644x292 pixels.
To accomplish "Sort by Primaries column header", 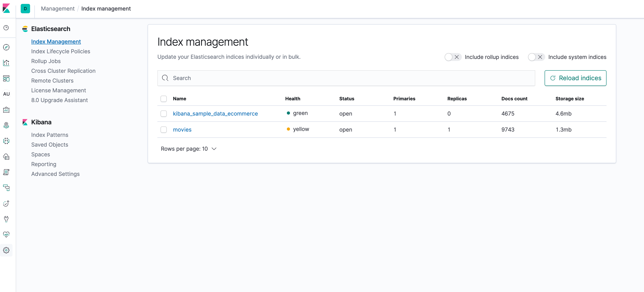I will [404, 99].
